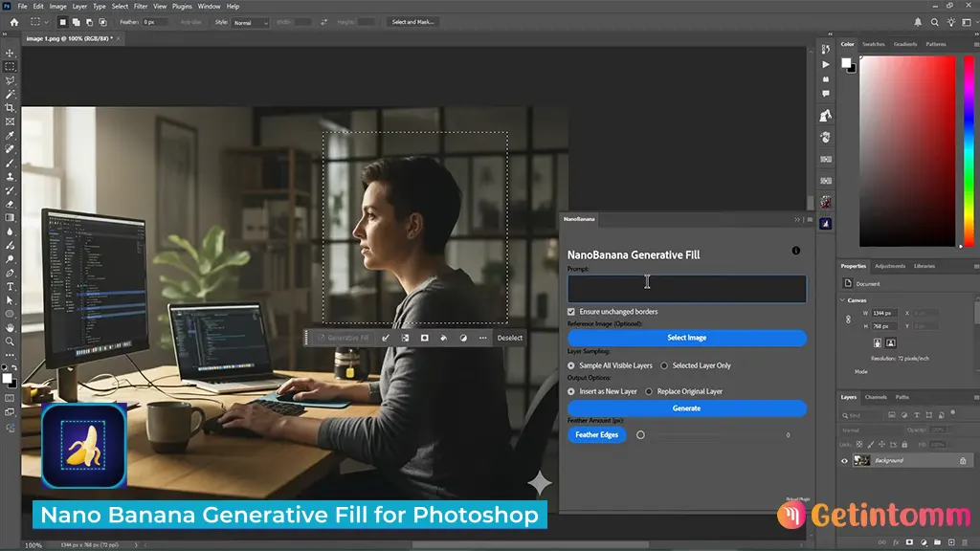
Task: Toggle Ensure unchanged borders checkbox
Action: [571, 312]
